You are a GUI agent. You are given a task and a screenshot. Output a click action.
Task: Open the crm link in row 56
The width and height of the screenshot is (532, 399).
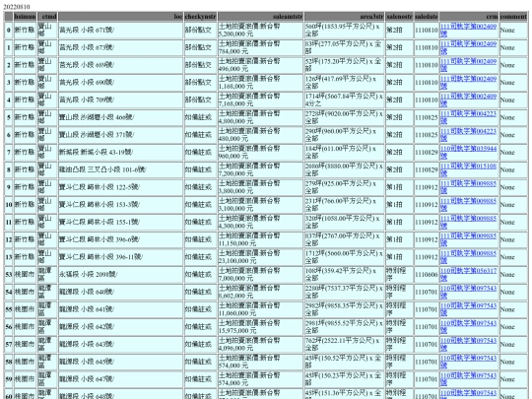pyautogui.click(x=468, y=327)
